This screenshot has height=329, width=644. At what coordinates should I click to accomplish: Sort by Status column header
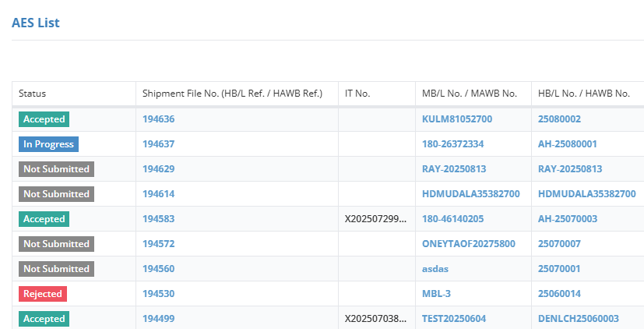(x=33, y=94)
